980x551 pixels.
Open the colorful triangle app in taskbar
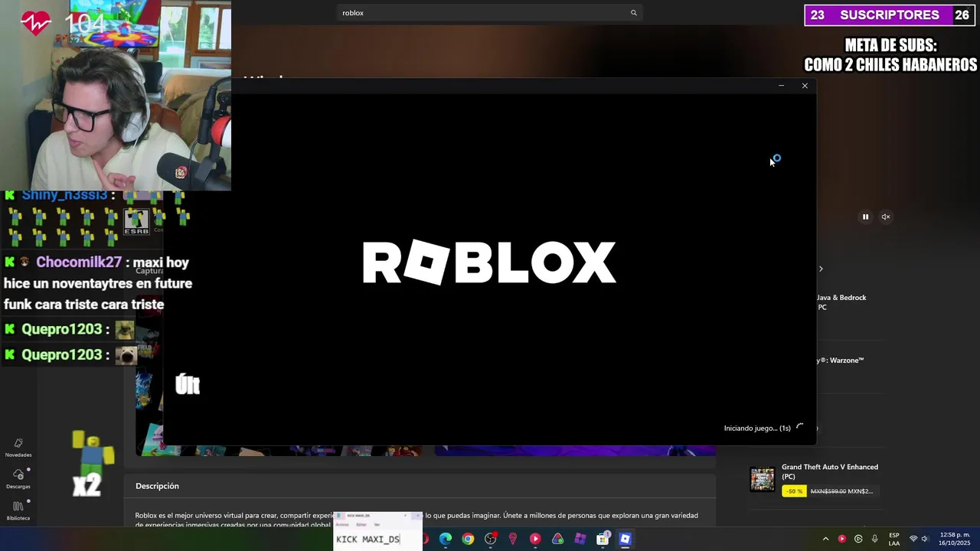tap(558, 539)
